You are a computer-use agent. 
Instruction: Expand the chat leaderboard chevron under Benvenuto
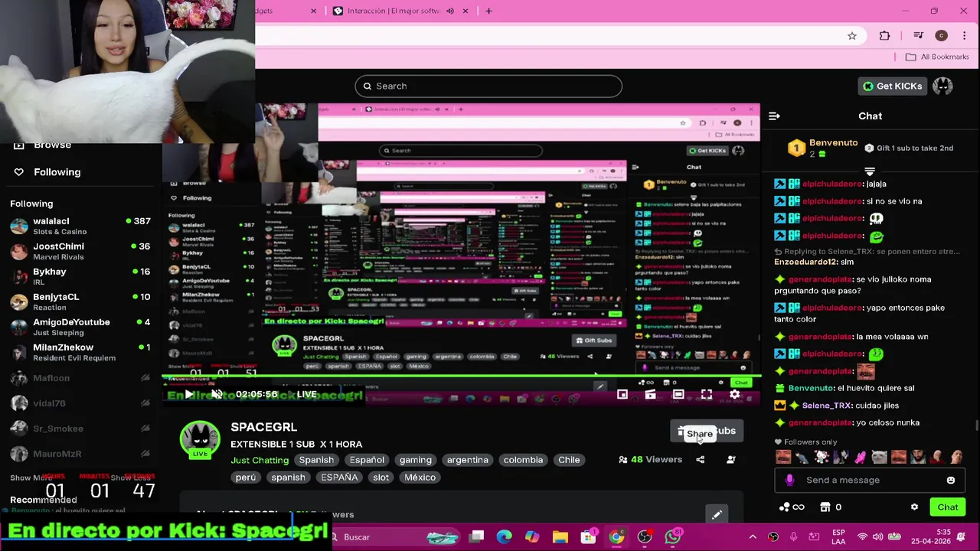click(x=870, y=171)
